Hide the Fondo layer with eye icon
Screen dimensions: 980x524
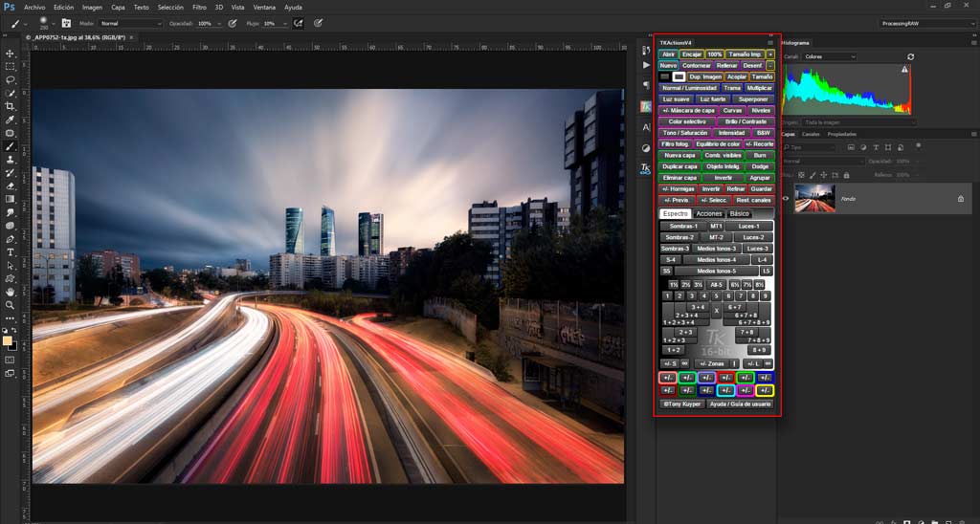coord(786,199)
